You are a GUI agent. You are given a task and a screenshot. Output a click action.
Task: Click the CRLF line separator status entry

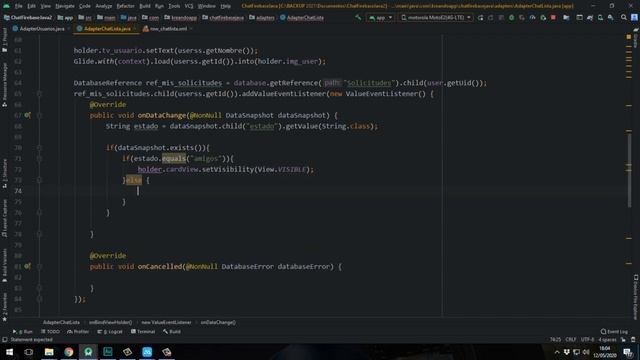[571, 340]
